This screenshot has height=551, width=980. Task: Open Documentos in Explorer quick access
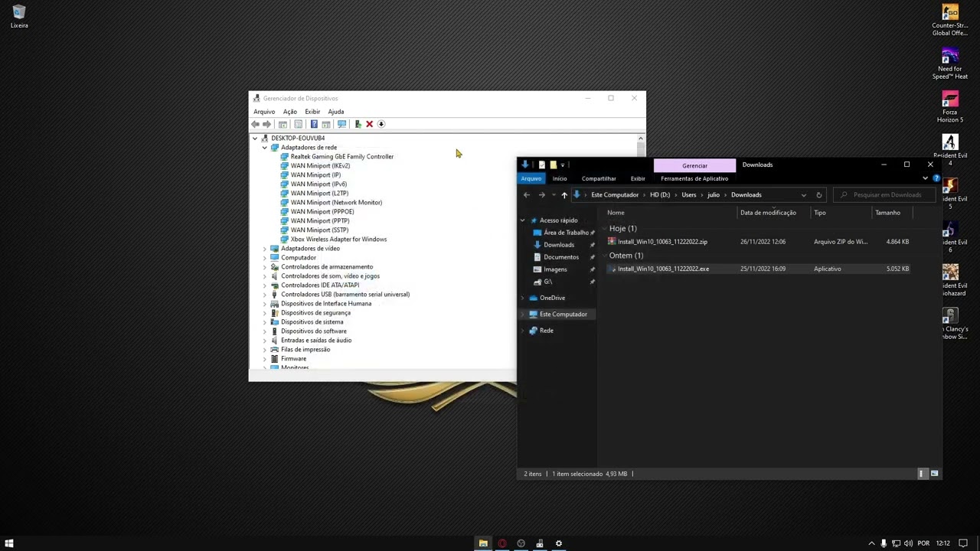(561, 257)
